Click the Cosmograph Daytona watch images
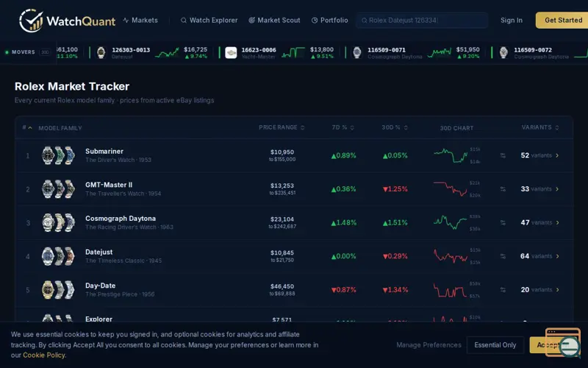This screenshot has height=368, width=588. [x=58, y=223]
